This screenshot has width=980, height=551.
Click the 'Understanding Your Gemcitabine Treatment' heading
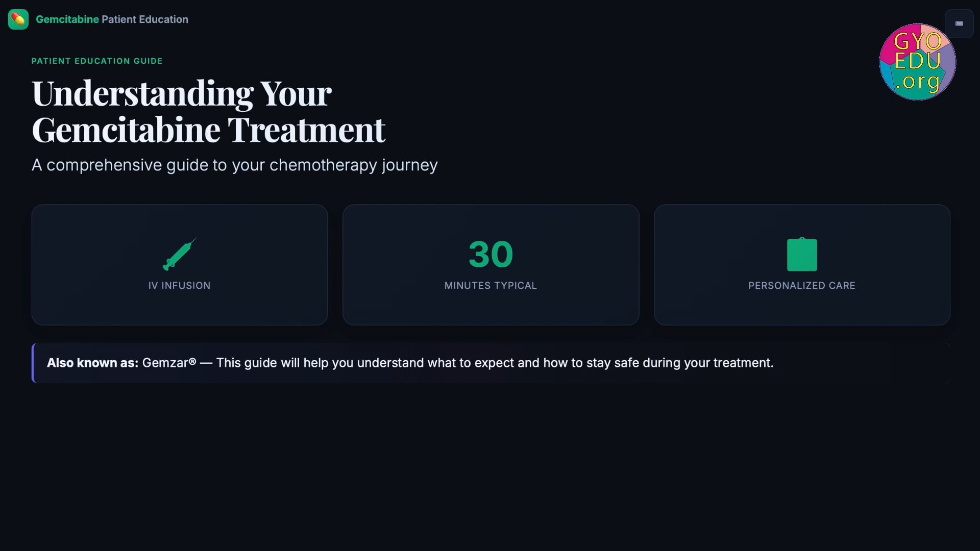pos(208,111)
